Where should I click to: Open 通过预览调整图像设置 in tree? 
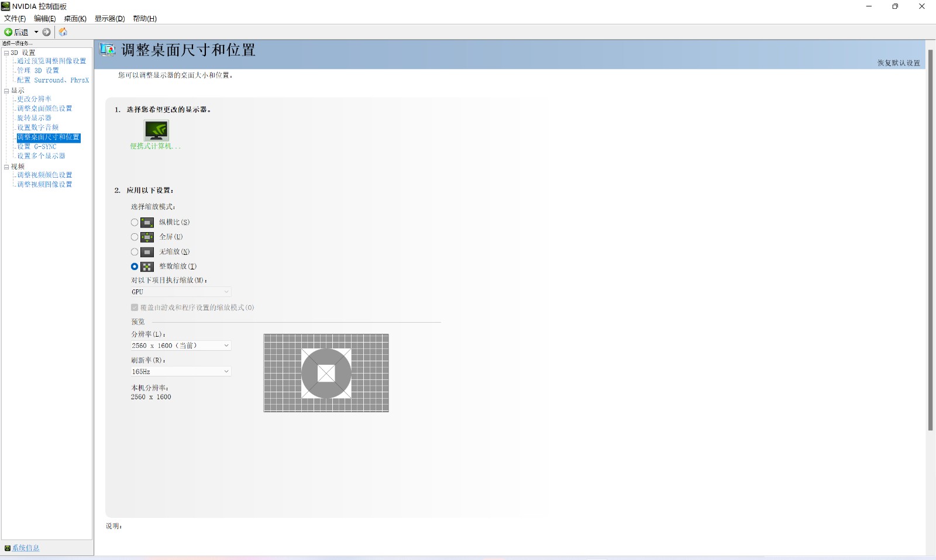(x=51, y=61)
